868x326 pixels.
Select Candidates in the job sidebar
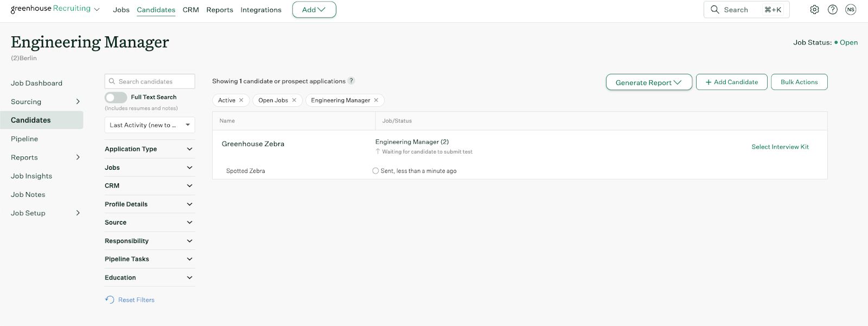point(42,120)
